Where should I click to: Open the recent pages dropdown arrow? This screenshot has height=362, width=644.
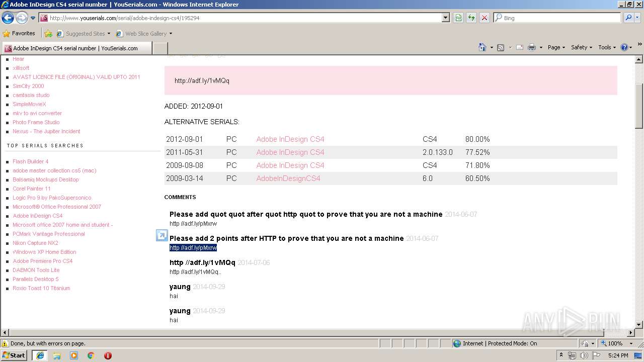click(x=33, y=18)
